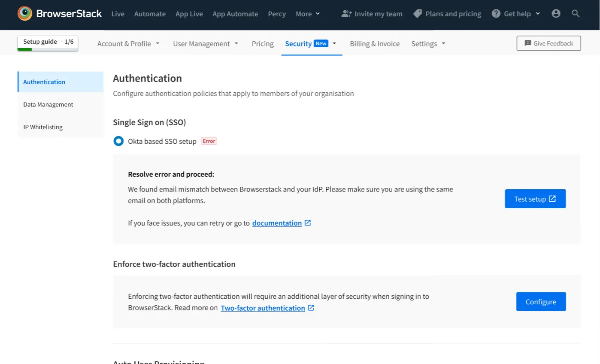Select IP Whitelisting in the sidebar

click(x=43, y=127)
